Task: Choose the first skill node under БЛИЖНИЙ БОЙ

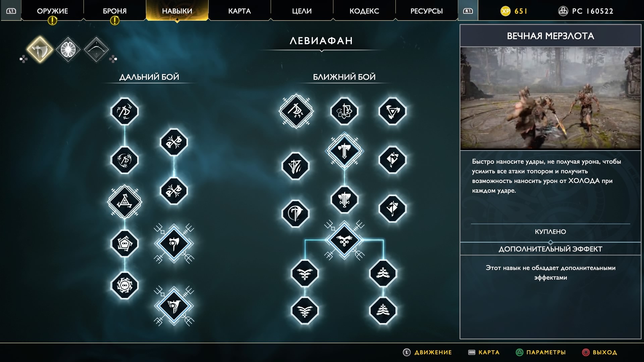Action: point(296,111)
